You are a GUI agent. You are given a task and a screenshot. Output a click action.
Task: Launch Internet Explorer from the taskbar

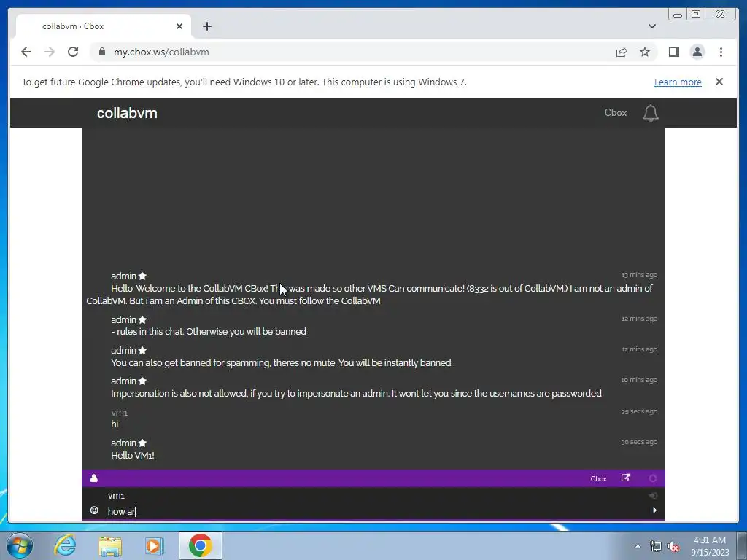click(65, 545)
